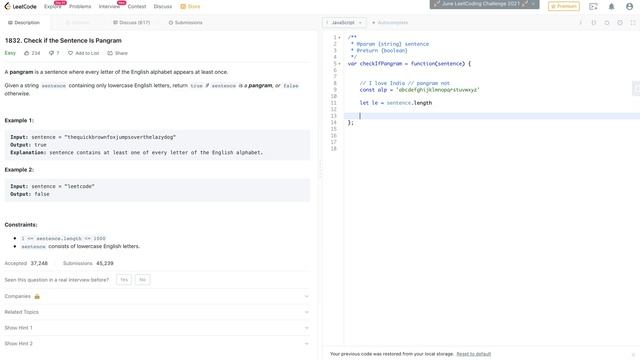
Task: Toggle the Autocomplete option
Action: point(390,22)
